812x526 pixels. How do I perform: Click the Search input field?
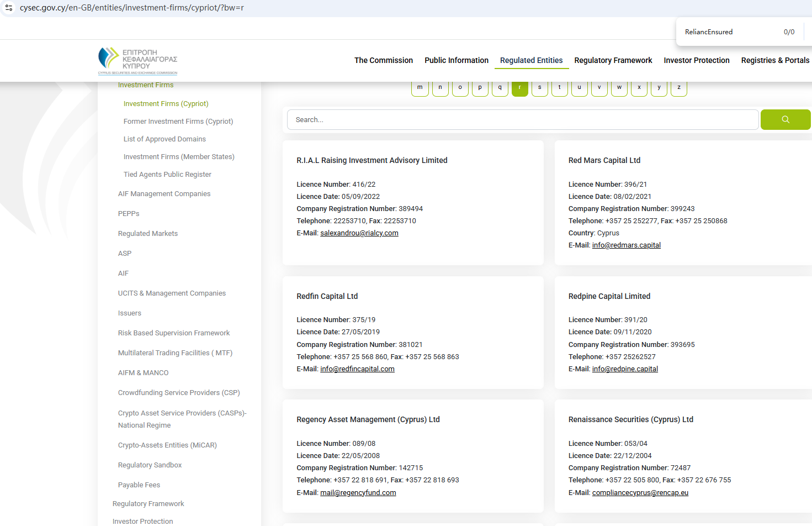coord(522,119)
